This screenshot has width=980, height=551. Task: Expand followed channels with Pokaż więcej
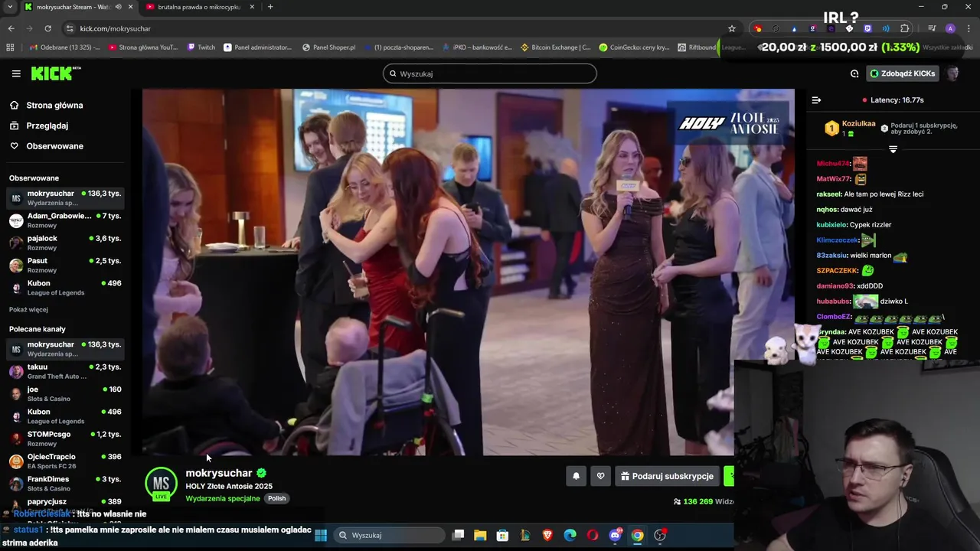click(28, 309)
